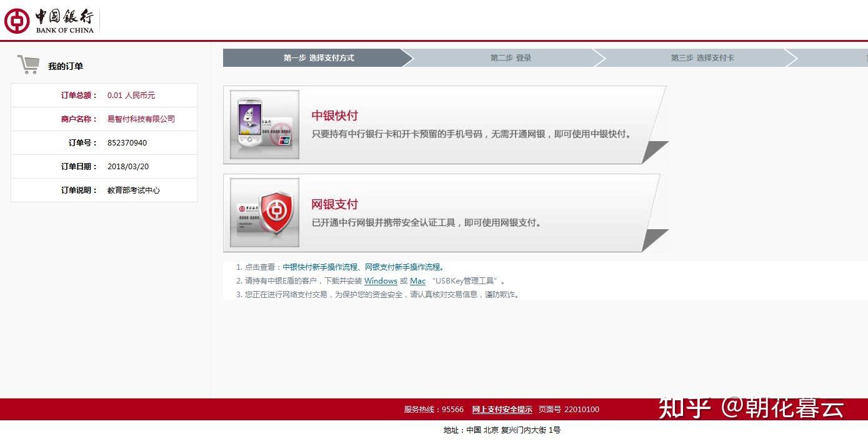Select the 中银快付 phone and card image
Image resolution: width=868 pixels, height=444 pixels.
(264, 124)
